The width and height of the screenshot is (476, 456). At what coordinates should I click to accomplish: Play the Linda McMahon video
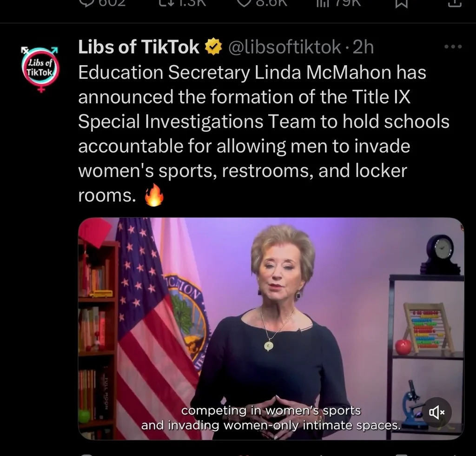271,329
